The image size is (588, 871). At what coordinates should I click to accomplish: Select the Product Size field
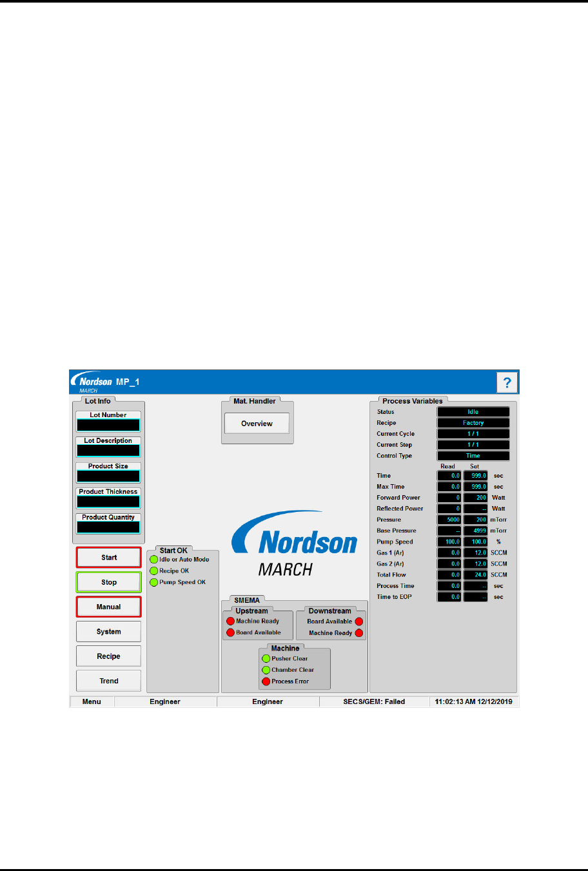click(x=108, y=476)
